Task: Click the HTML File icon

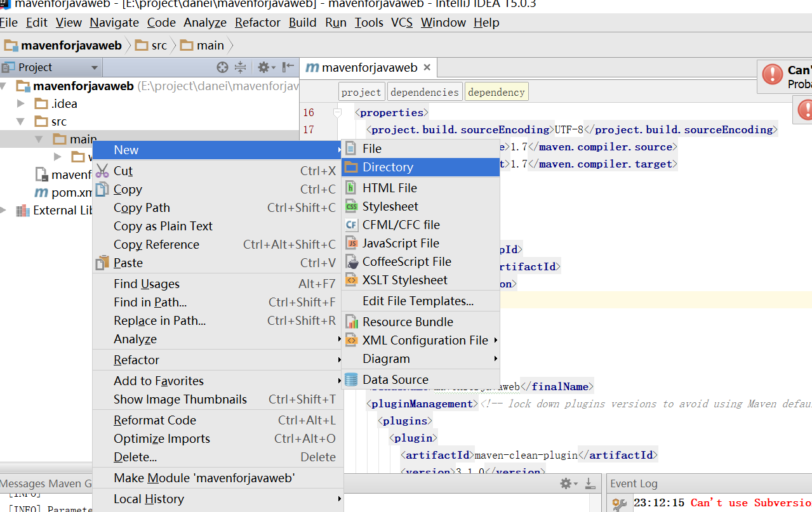Action: (x=351, y=188)
